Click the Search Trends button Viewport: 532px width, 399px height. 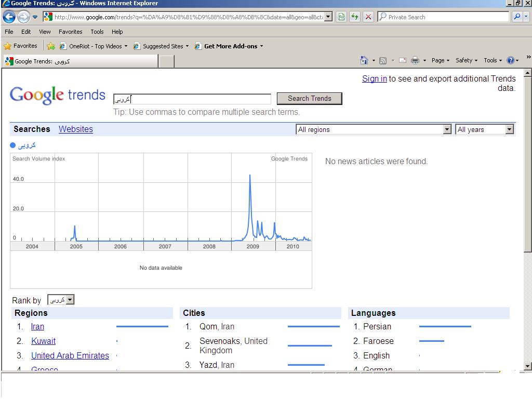tap(310, 98)
